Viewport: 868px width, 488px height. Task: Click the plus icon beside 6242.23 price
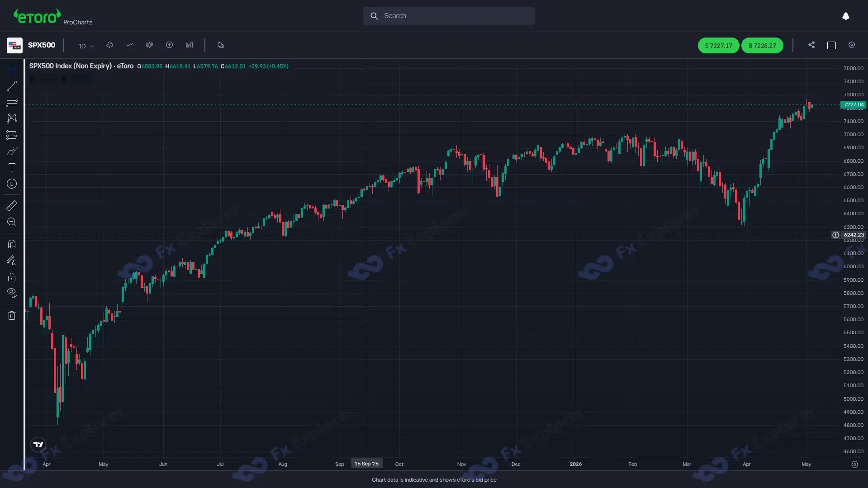tap(835, 235)
